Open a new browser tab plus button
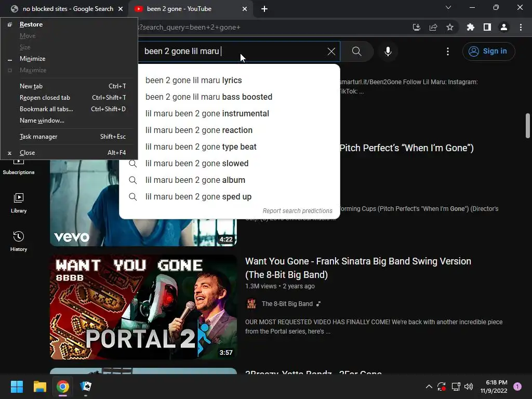The height and width of the screenshot is (399, 532). point(264,9)
